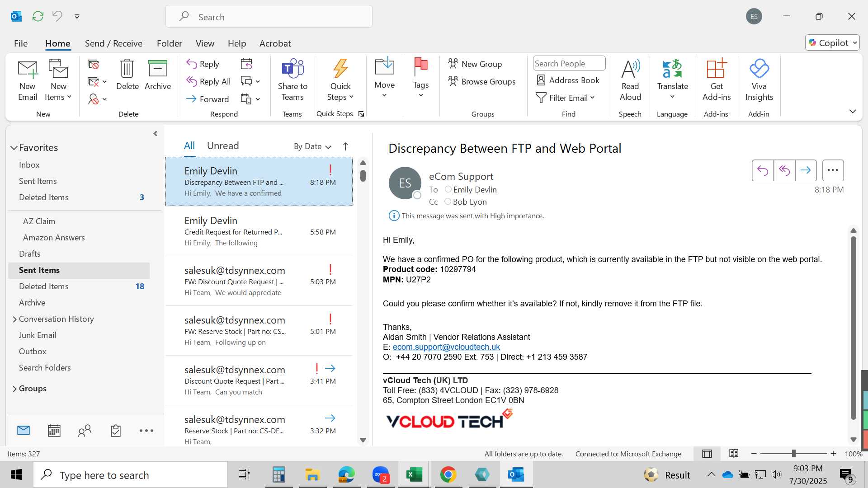Expand Conversation History folder

click(x=14, y=319)
